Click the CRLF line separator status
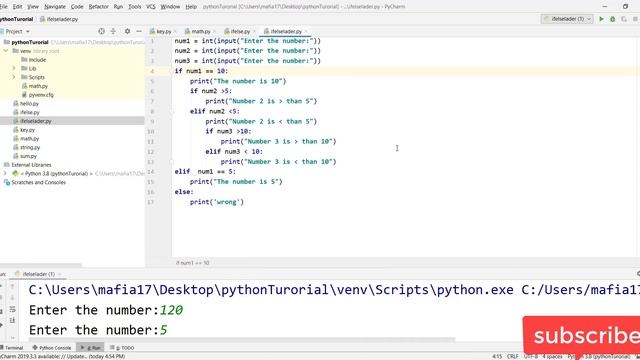 click(x=513, y=356)
